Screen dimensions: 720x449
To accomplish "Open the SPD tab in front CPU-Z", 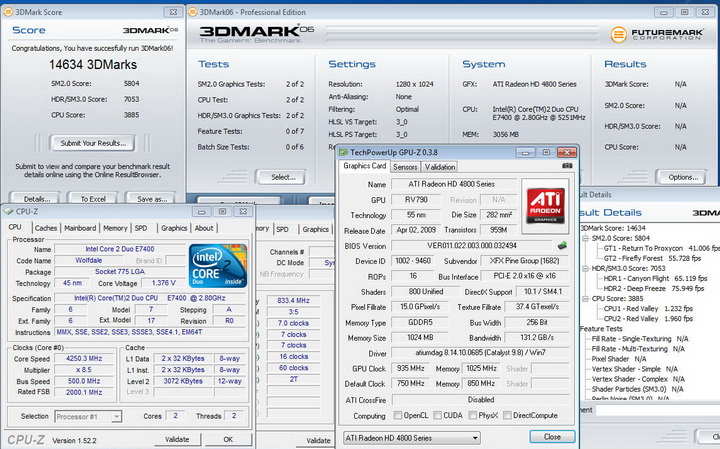I will coord(141,228).
